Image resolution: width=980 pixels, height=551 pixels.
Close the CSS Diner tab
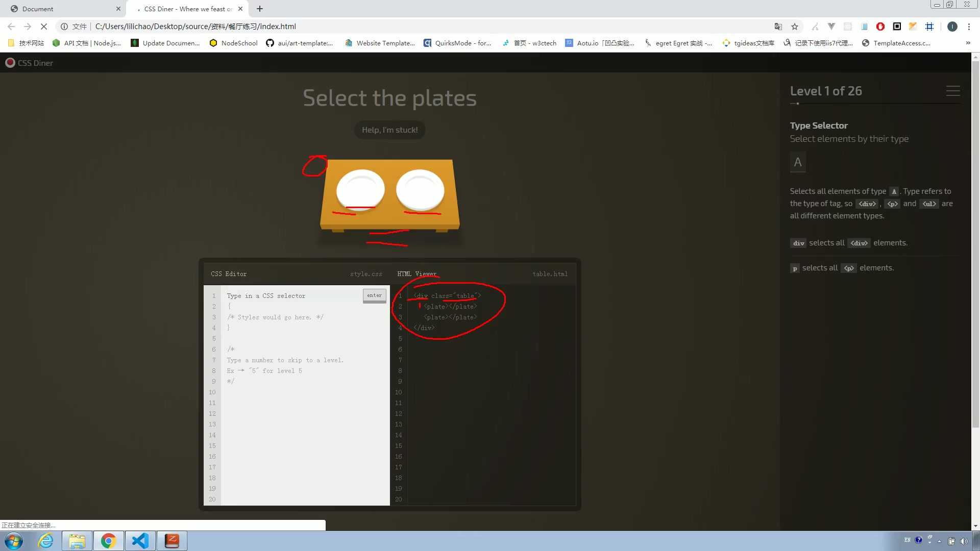pyautogui.click(x=240, y=9)
